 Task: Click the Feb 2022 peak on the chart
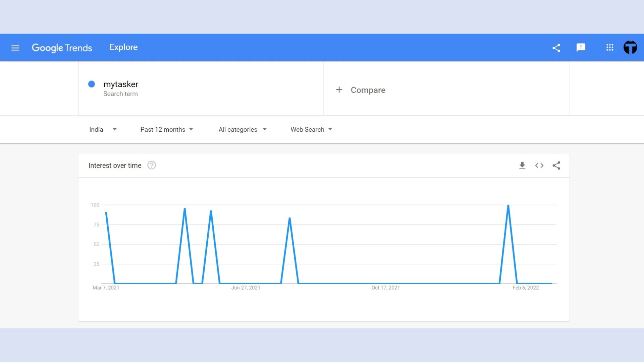click(x=508, y=205)
